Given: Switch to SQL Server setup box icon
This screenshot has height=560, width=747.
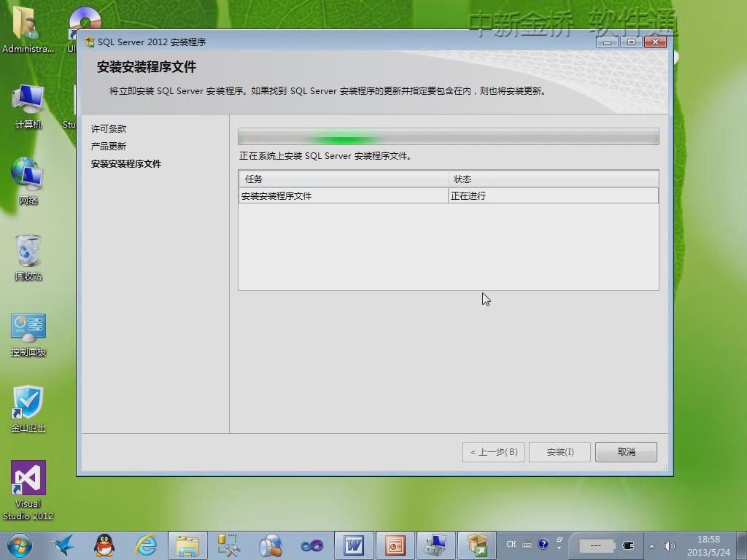Looking at the screenshot, I should [x=477, y=545].
